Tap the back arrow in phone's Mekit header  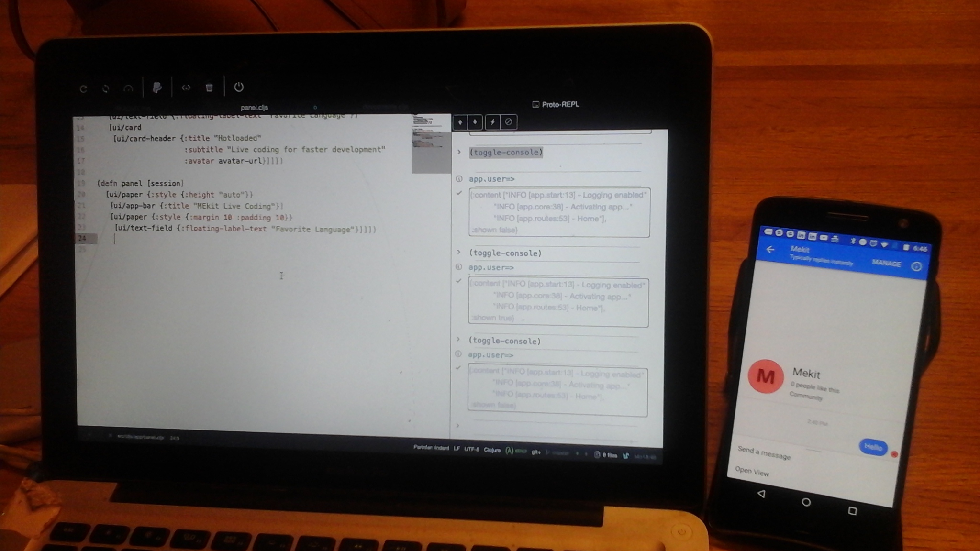click(x=770, y=249)
